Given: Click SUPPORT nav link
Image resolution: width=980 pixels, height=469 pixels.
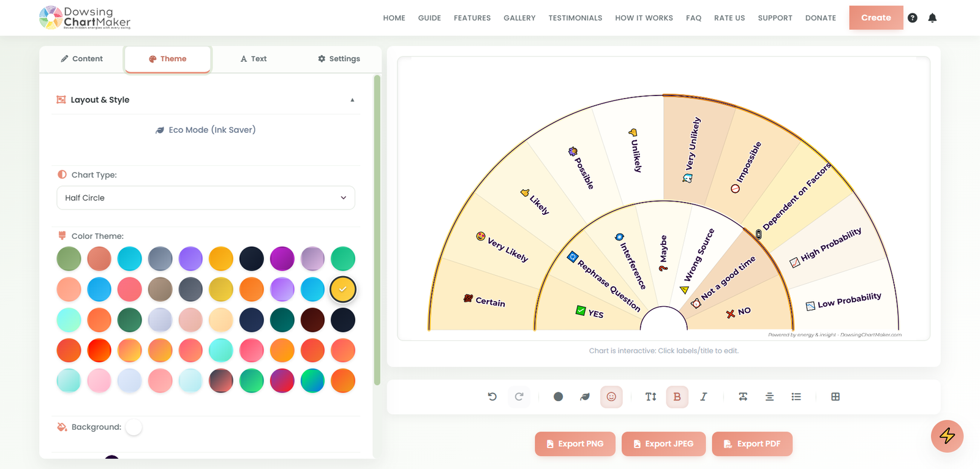Looking at the screenshot, I should [x=775, y=18].
